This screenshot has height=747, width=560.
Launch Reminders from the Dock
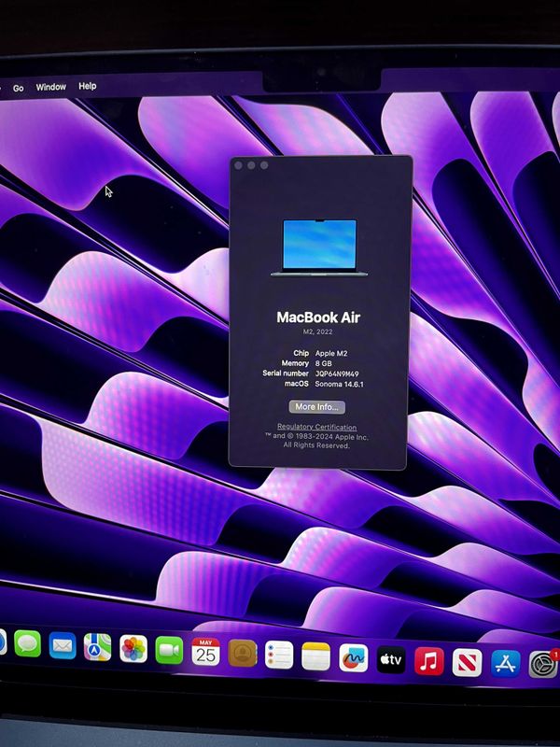pyautogui.click(x=279, y=655)
